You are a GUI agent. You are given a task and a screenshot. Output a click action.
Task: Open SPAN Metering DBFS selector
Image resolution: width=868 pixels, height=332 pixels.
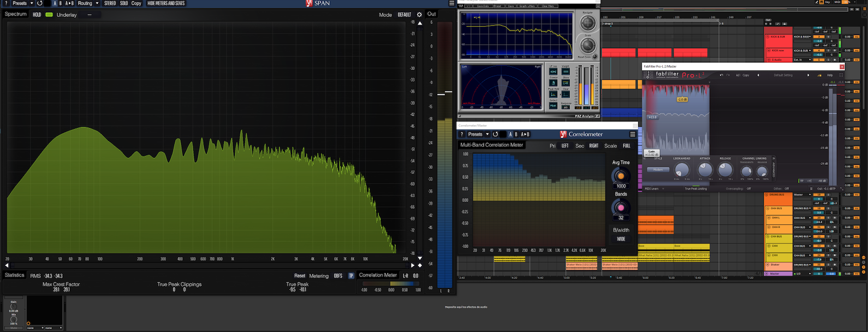[338, 276]
